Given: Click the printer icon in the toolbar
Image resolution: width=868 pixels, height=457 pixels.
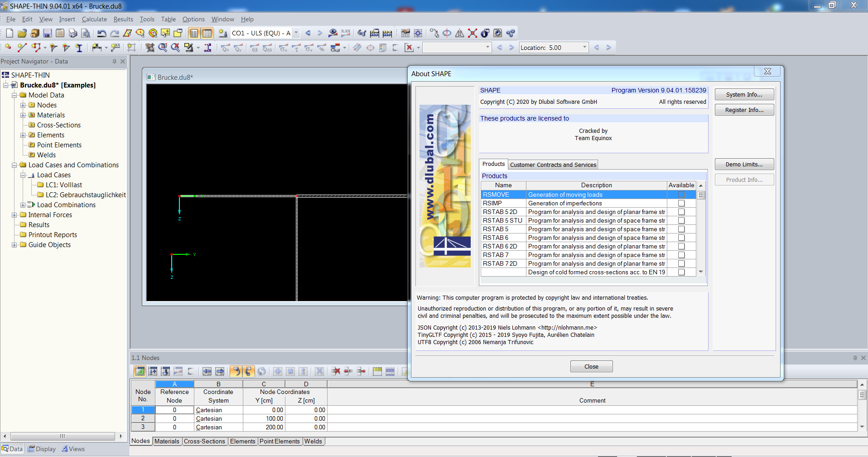Looking at the screenshot, I should [x=72, y=33].
